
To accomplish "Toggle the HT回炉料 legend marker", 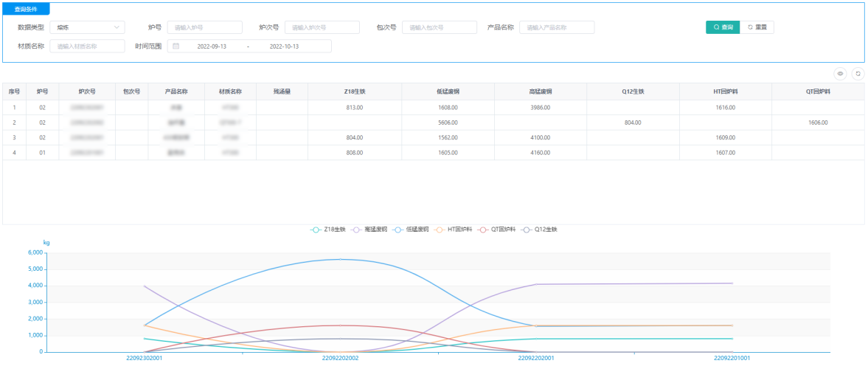I will (x=443, y=230).
